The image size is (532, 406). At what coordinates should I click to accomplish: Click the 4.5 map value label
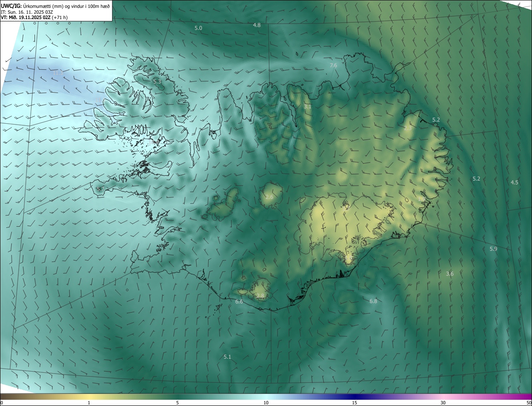pyautogui.click(x=515, y=182)
